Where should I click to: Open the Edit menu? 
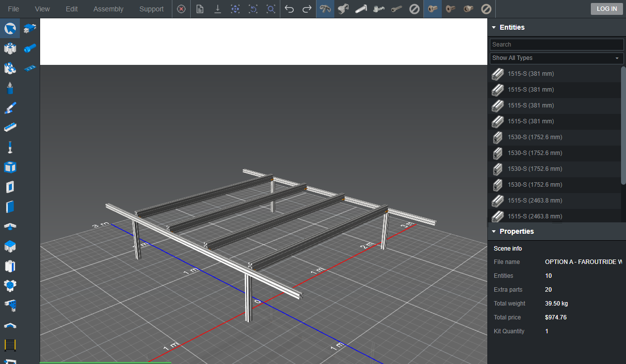[72, 9]
